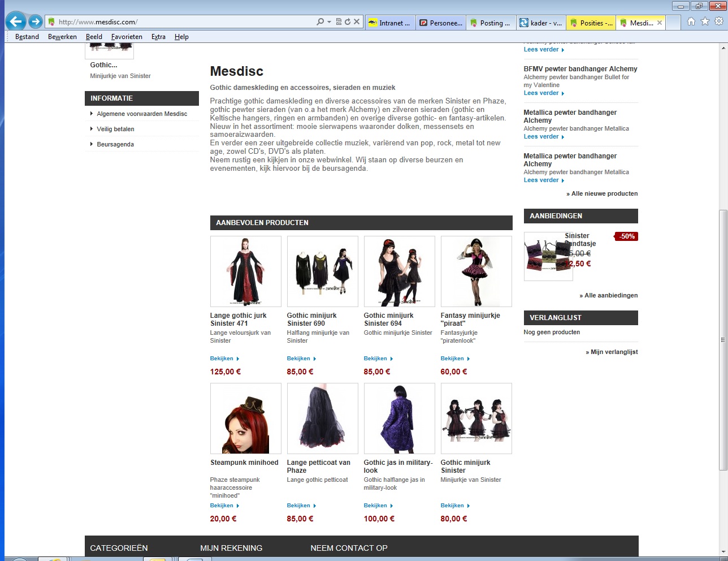Open the Extra menu
728x561 pixels.
click(158, 37)
